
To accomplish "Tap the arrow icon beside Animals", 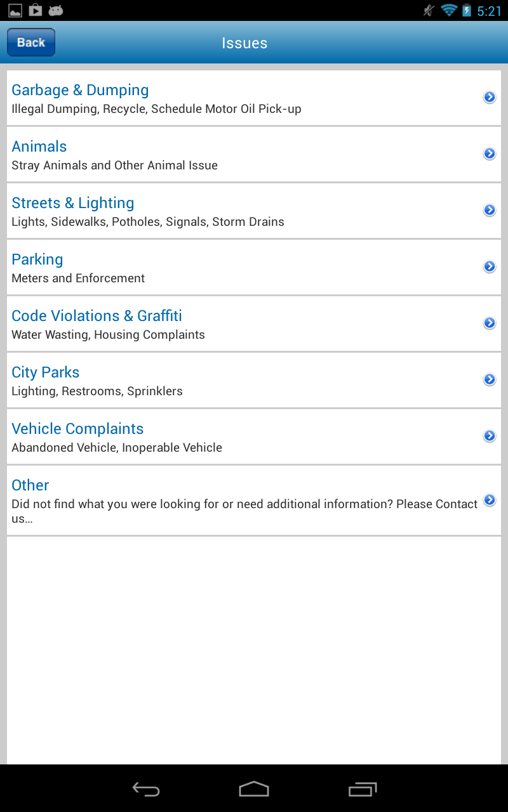I will (x=489, y=154).
